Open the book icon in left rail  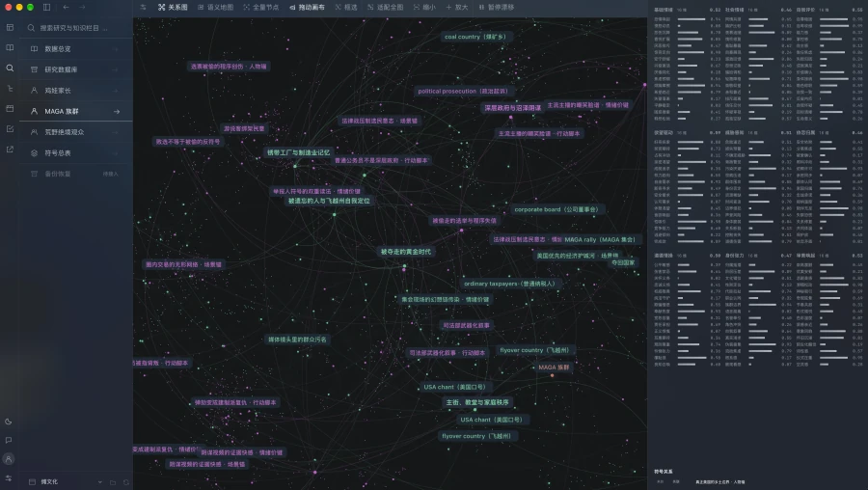tap(10, 47)
